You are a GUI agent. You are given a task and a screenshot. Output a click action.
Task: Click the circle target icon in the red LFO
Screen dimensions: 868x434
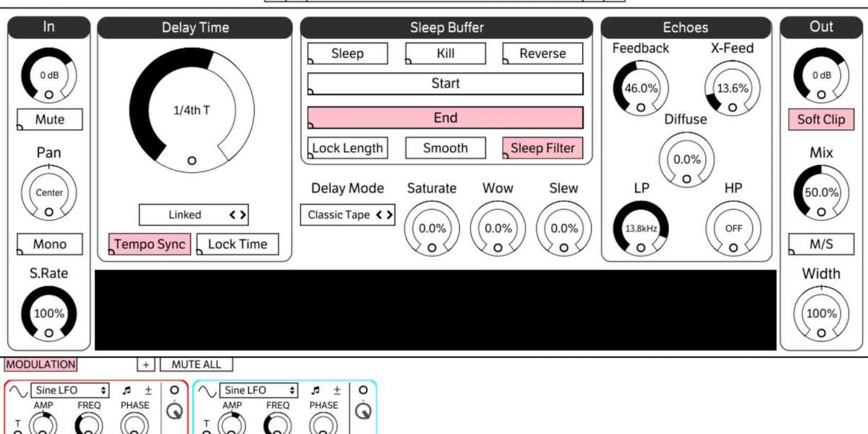(x=174, y=391)
